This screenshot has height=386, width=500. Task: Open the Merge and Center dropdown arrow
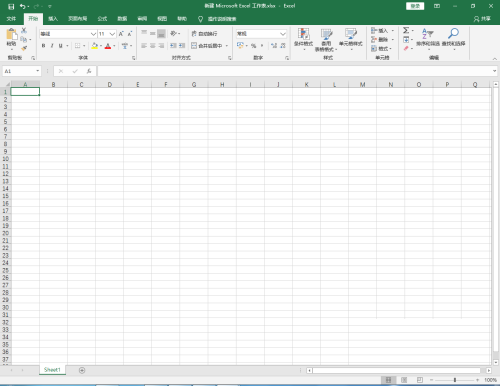227,46
